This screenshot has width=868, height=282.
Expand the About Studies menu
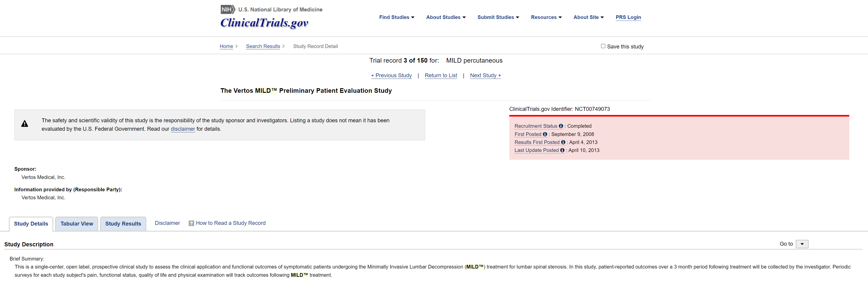446,17
